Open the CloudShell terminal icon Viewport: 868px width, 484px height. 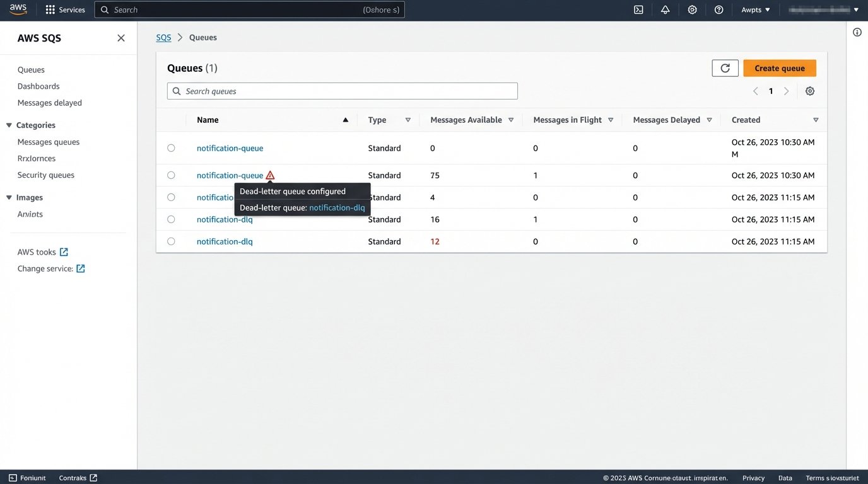(x=638, y=10)
